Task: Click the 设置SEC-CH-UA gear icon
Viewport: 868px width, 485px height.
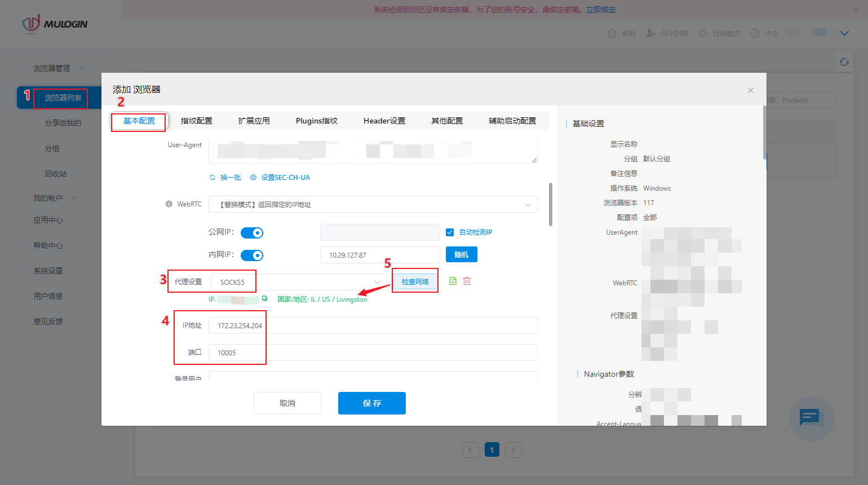Action: click(253, 178)
